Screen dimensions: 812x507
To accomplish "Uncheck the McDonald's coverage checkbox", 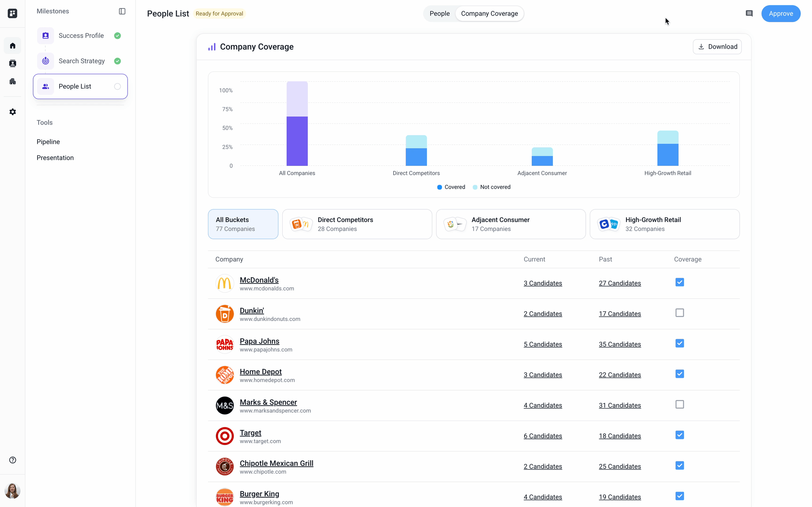I will pyautogui.click(x=679, y=282).
